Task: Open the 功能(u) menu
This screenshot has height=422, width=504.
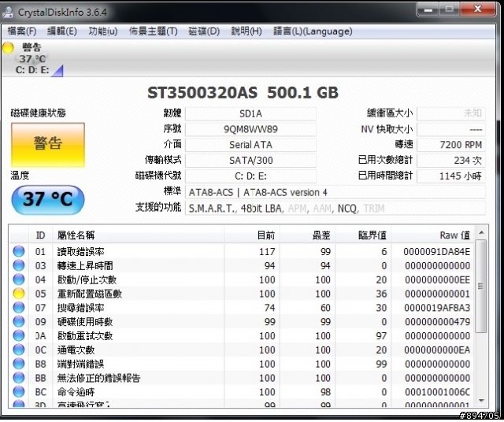Action: click(103, 31)
